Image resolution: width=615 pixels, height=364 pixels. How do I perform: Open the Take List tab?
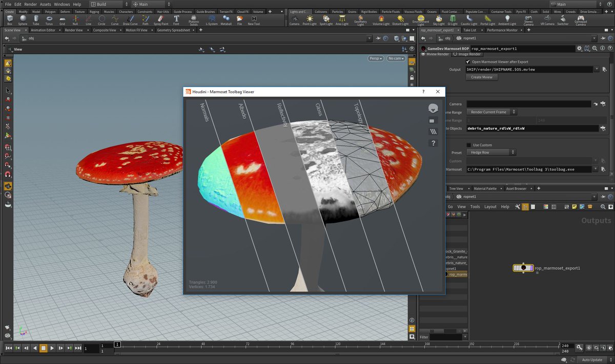pyautogui.click(x=469, y=30)
